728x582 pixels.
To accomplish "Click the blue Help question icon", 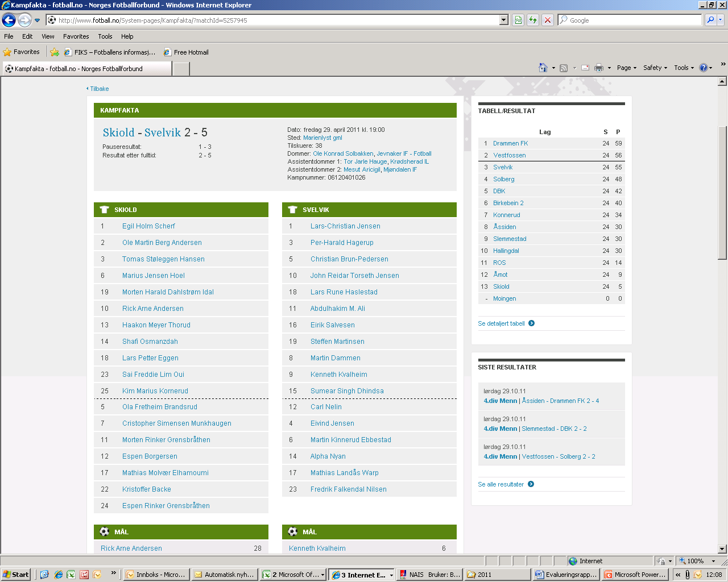I will [x=704, y=68].
